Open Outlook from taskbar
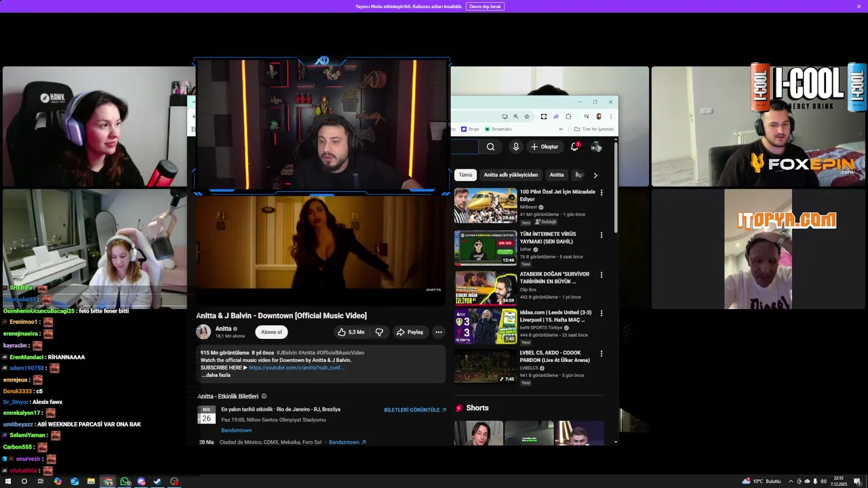 75,481
